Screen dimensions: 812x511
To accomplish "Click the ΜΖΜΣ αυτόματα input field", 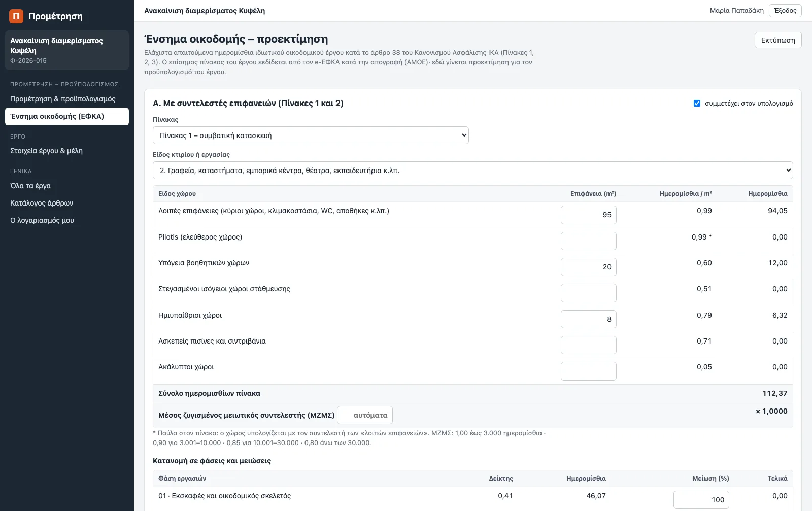I will pyautogui.click(x=365, y=415).
